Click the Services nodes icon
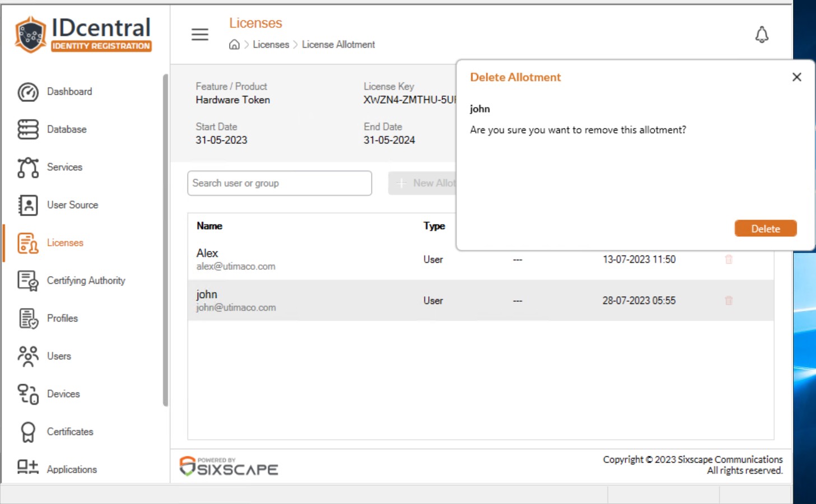The width and height of the screenshot is (816, 504). (28, 167)
